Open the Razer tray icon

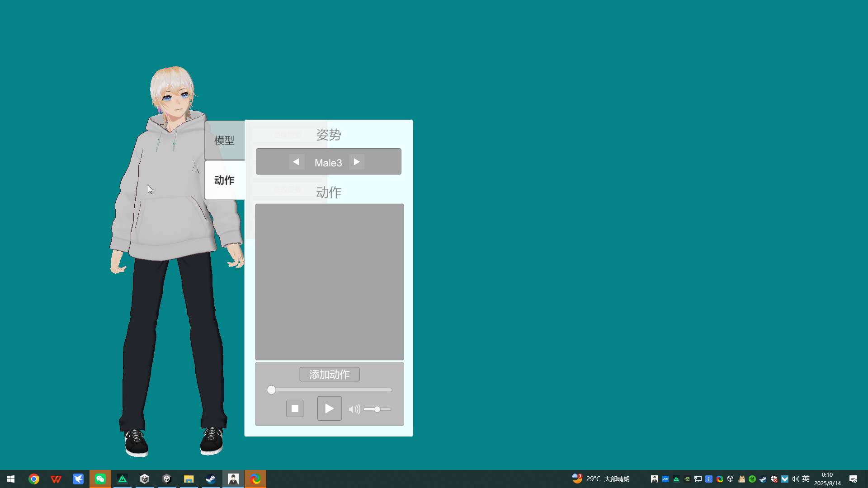tap(752, 479)
